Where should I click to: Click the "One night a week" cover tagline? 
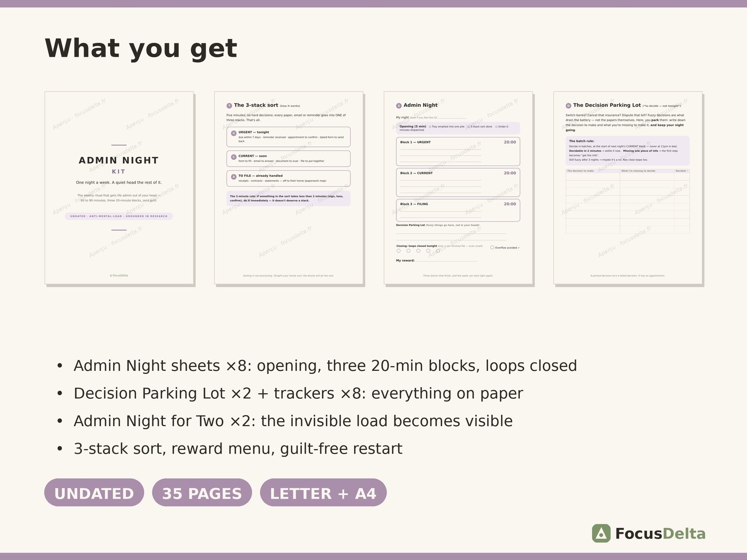click(119, 183)
